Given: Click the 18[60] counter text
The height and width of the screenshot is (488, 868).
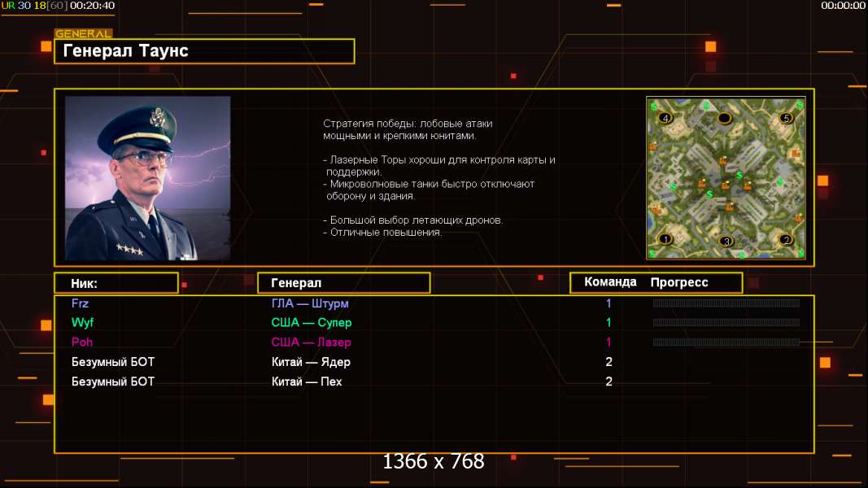Looking at the screenshot, I should 51,6.
